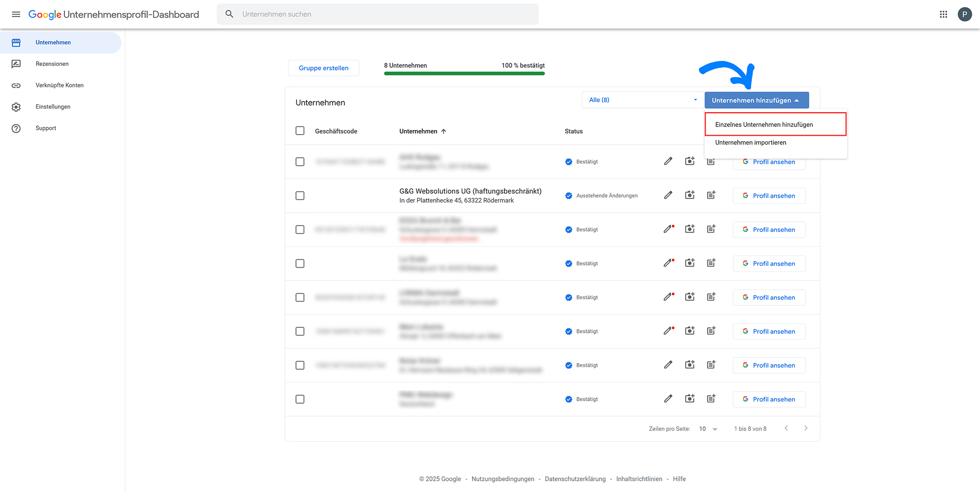The height and width of the screenshot is (491, 980).
Task: Click the green verification progress bar
Action: pos(464,73)
